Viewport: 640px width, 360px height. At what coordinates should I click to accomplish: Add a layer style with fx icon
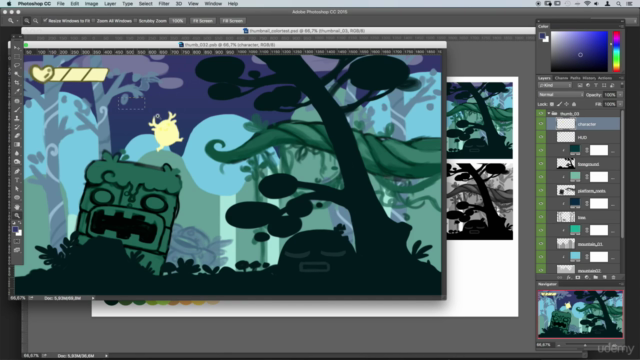point(569,278)
